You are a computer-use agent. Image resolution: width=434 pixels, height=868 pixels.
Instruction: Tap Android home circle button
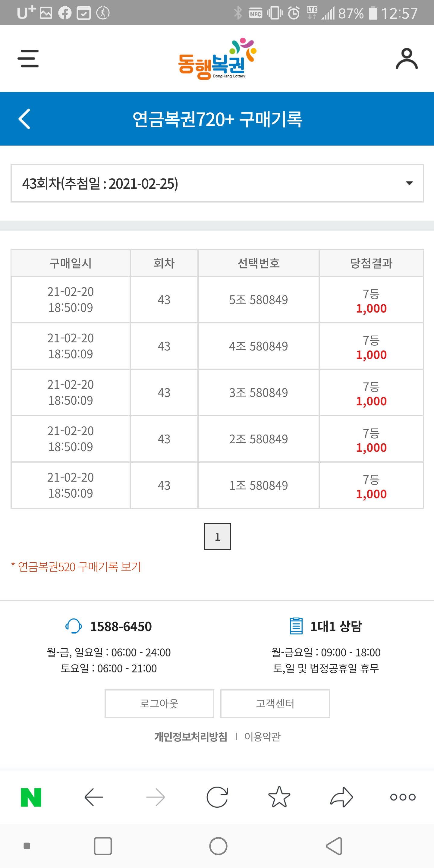(x=218, y=846)
